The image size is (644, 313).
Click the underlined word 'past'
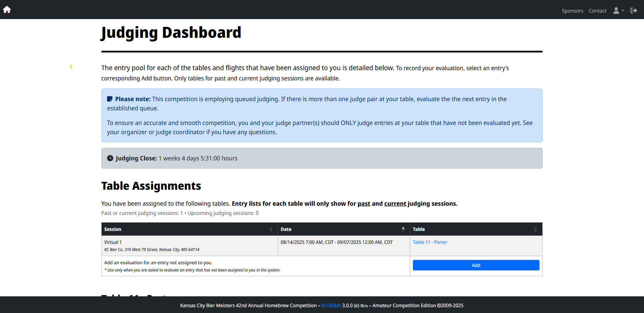click(x=364, y=204)
